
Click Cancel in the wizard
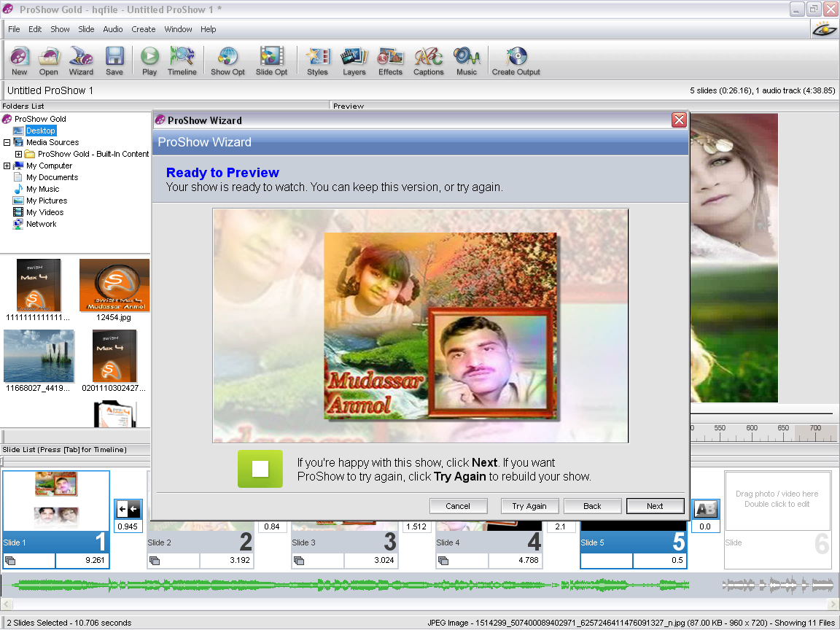pos(458,506)
